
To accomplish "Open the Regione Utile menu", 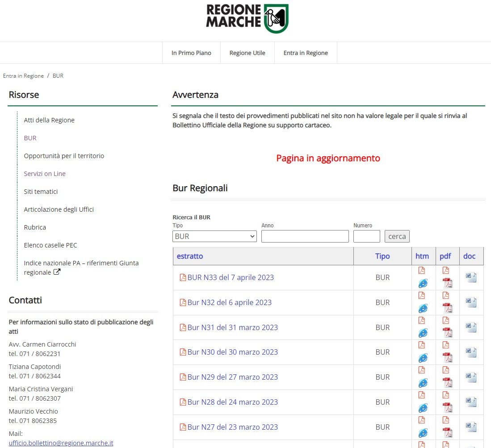I will pyautogui.click(x=248, y=53).
